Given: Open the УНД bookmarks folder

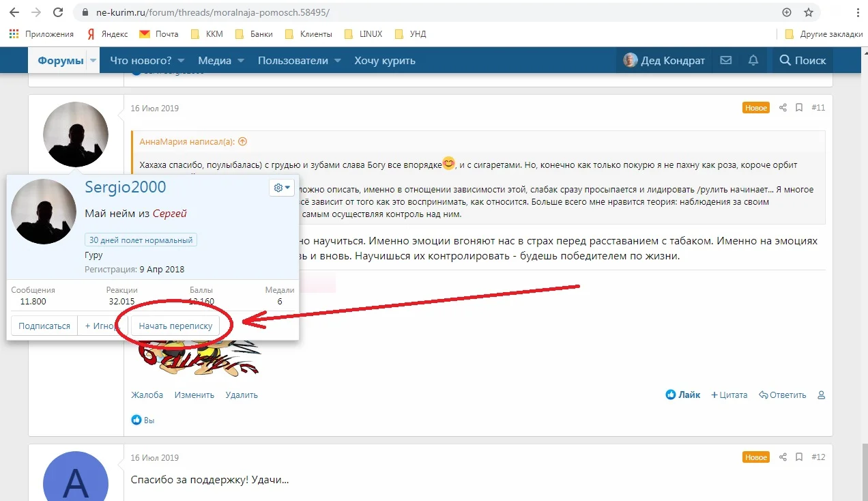Looking at the screenshot, I should click(x=410, y=34).
